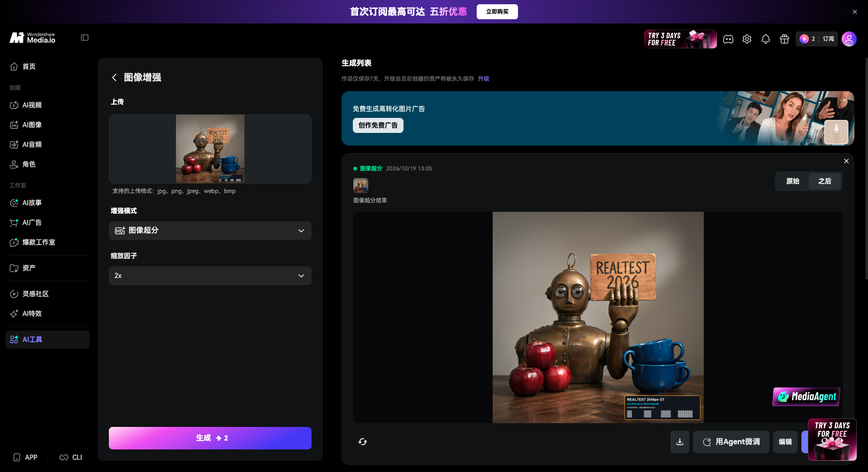Select AI工具 in sidebar
This screenshot has height=472, width=868.
point(47,340)
